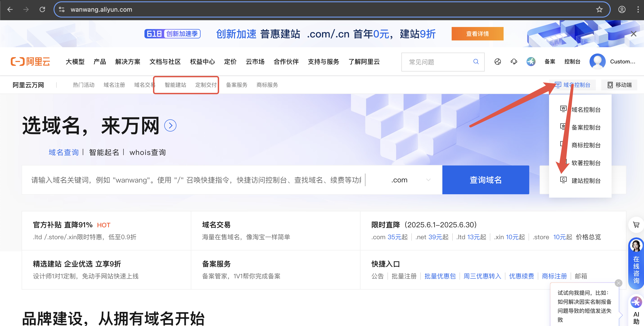Open the 域名控制台 dropdown in sub-navigation
The height and width of the screenshot is (326, 644).
[x=576, y=85]
